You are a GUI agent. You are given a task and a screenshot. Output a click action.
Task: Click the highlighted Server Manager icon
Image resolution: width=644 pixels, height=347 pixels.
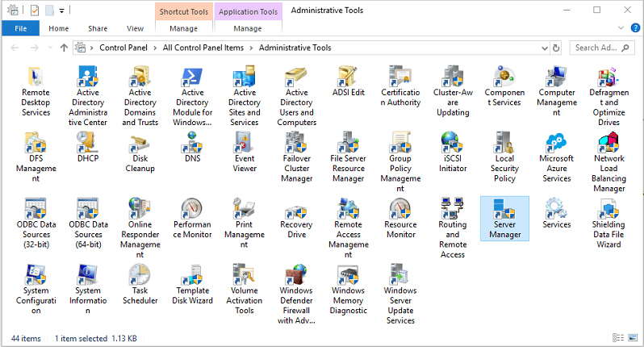(x=504, y=219)
